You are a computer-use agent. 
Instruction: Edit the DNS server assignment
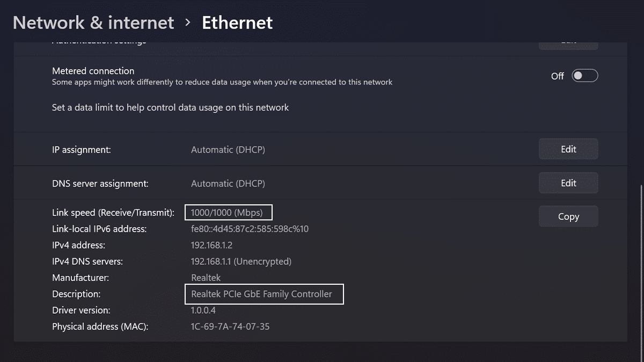[568, 183]
